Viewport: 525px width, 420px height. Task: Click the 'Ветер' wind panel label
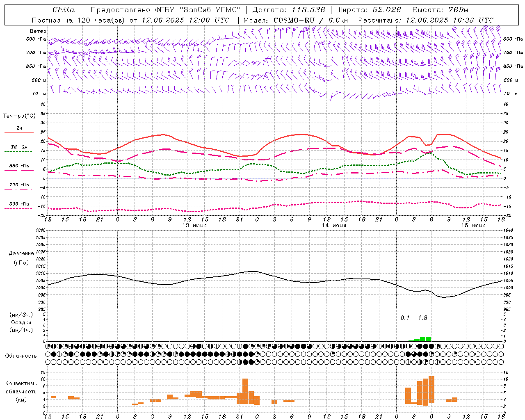click(38, 31)
